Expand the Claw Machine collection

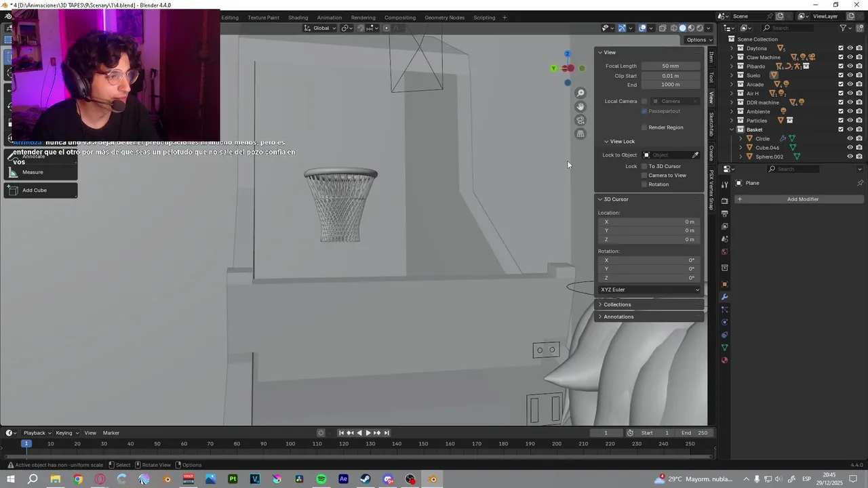click(732, 58)
